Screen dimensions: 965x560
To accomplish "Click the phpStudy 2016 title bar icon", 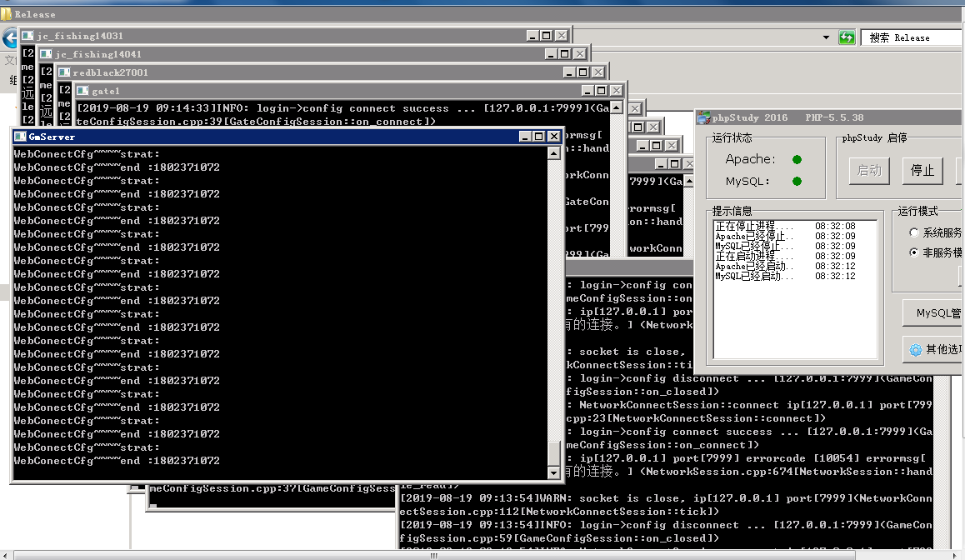I will point(704,117).
